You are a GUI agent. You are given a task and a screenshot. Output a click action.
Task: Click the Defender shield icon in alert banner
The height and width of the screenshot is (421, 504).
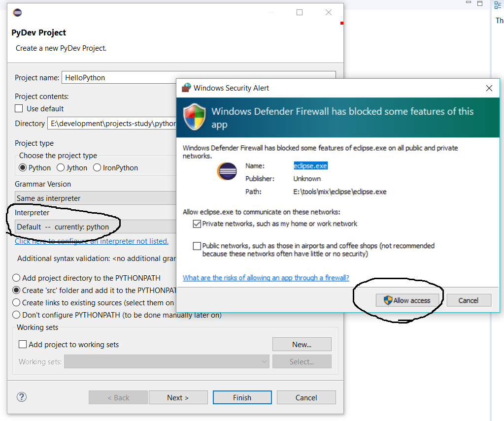coord(194,117)
